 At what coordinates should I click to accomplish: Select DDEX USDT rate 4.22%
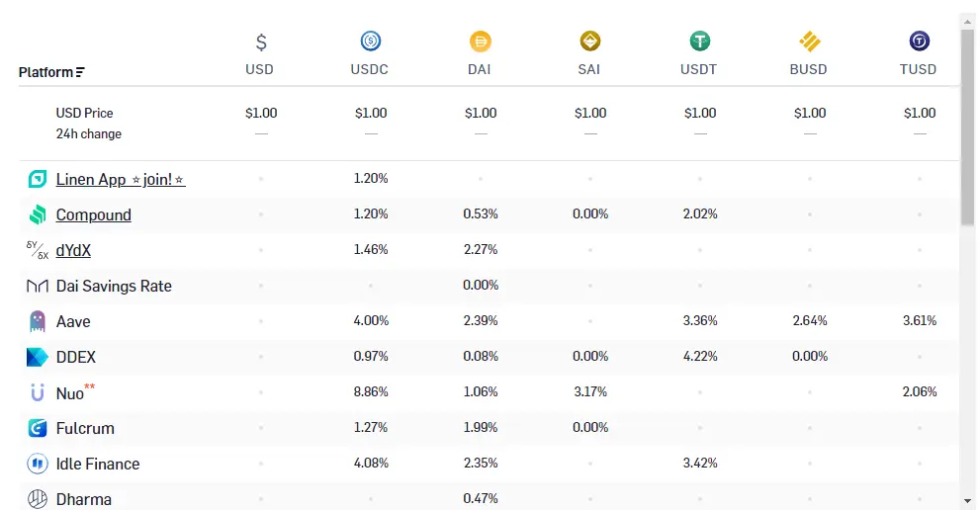point(700,356)
